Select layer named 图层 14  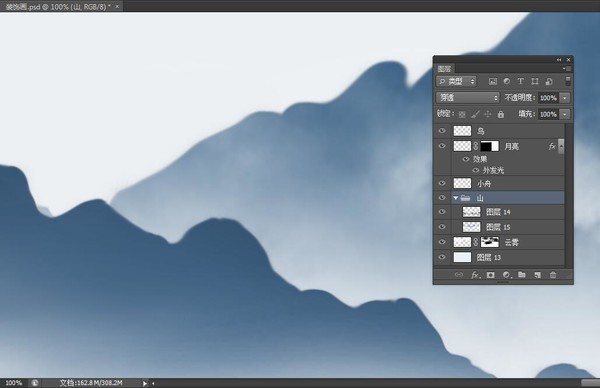pyautogui.click(x=498, y=212)
